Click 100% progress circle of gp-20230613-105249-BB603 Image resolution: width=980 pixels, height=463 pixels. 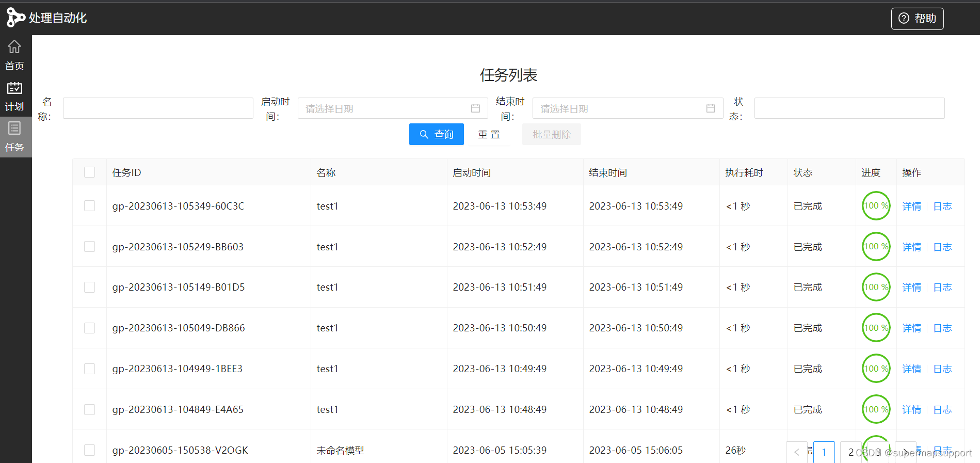(876, 246)
